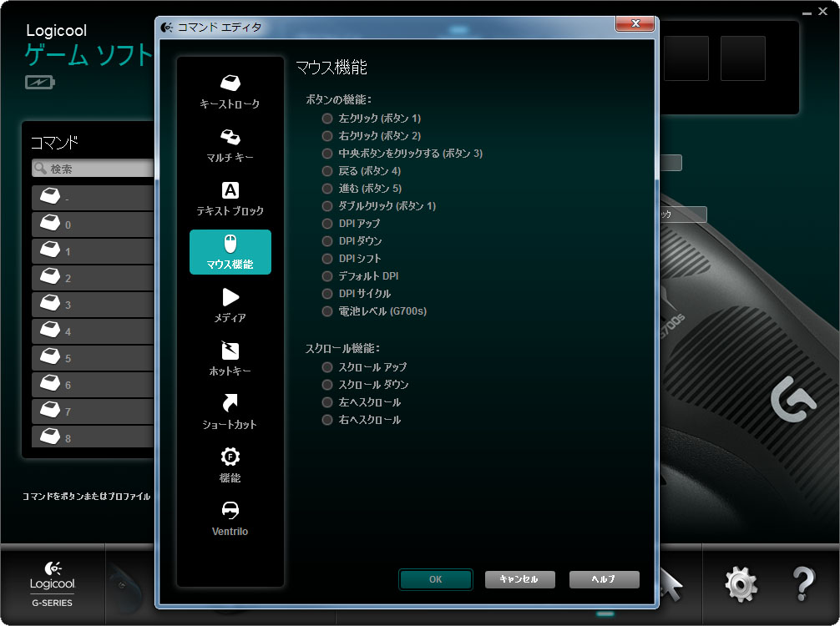Click the キャンセル cancel button
This screenshot has width=840, height=626.
tap(519, 579)
